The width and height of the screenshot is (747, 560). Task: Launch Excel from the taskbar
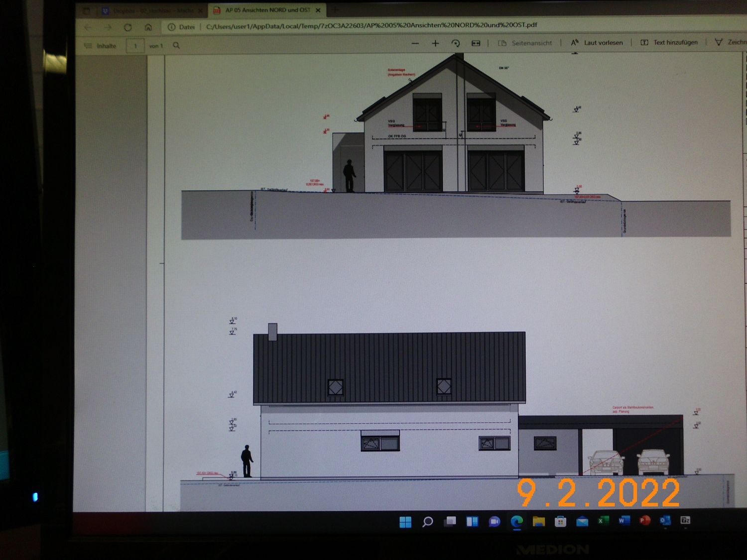(603, 521)
